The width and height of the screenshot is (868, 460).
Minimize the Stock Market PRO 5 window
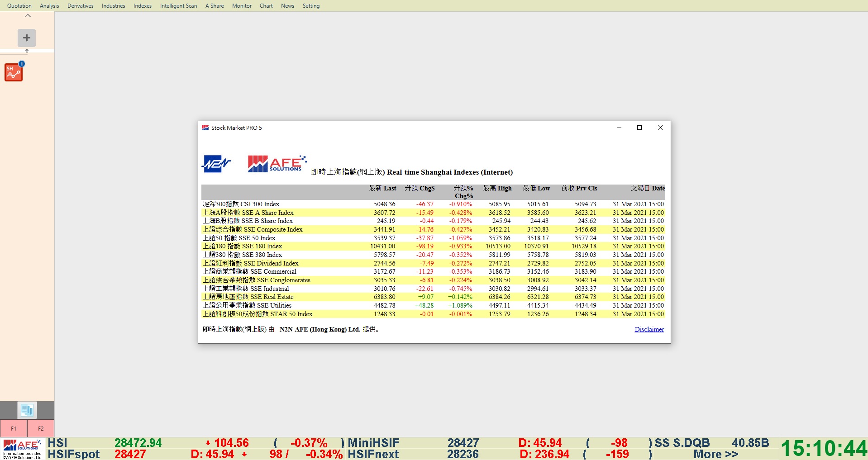619,128
